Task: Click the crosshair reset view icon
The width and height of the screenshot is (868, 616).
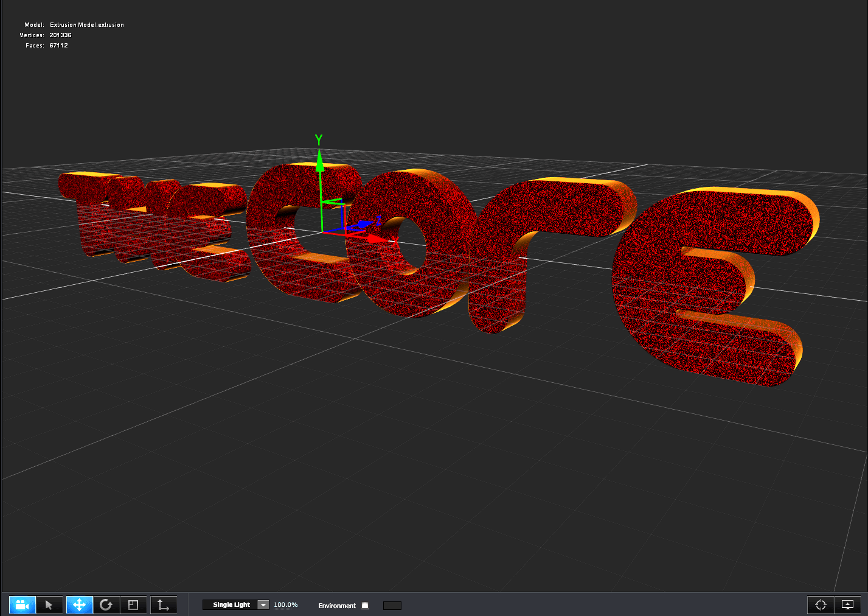Action: point(821,605)
